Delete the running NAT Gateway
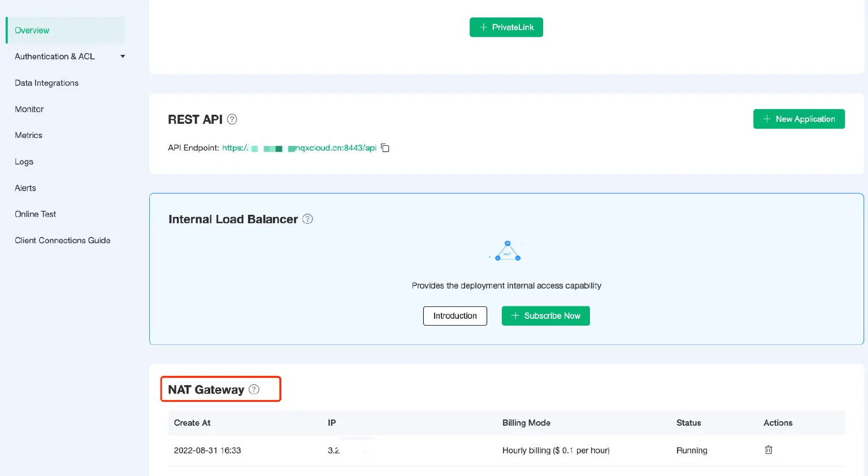 pos(769,449)
